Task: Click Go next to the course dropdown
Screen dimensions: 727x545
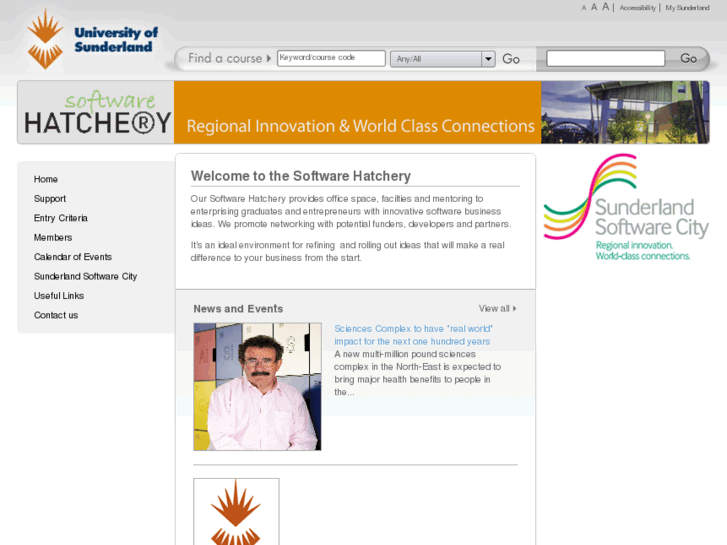Action: tap(511, 59)
